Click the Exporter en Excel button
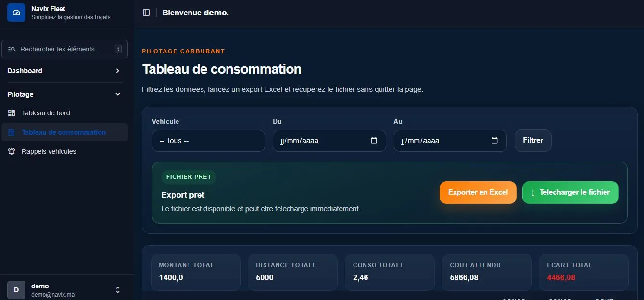This screenshot has width=644, height=300. pyautogui.click(x=478, y=192)
